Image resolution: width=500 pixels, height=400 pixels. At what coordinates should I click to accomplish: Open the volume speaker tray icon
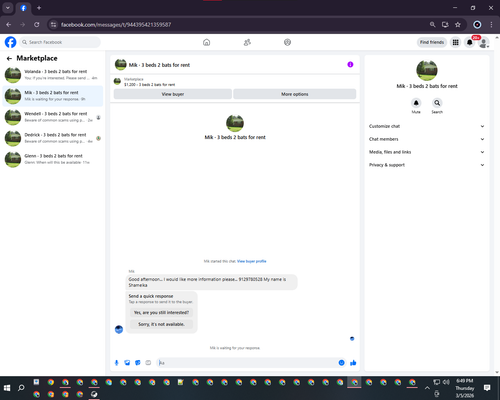pyautogui.click(x=446, y=382)
